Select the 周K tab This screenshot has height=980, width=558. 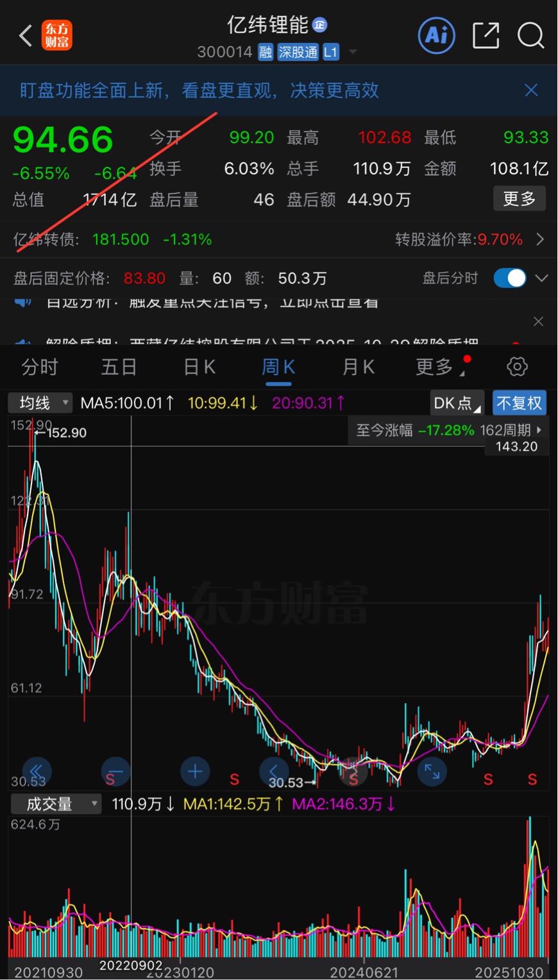(278, 367)
